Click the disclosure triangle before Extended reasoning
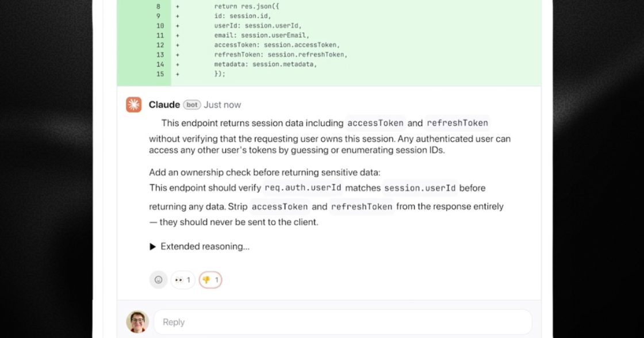The width and height of the screenshot is (644, 338). [152, 246]
